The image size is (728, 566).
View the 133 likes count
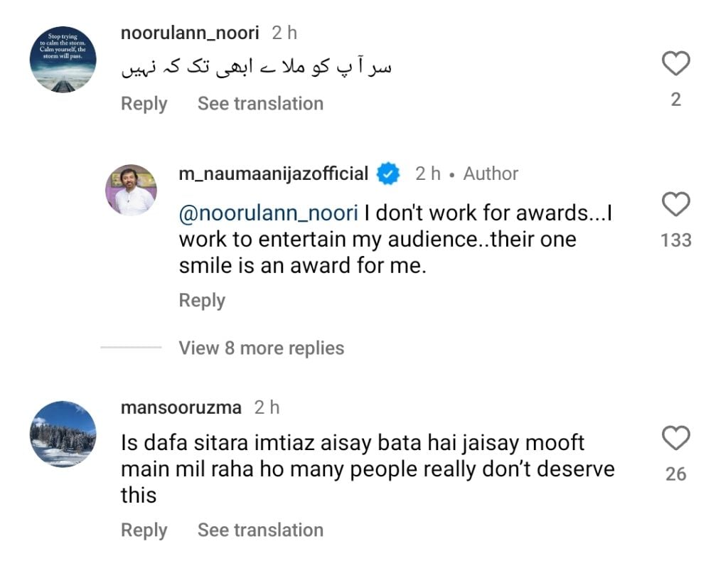[675, 240]
